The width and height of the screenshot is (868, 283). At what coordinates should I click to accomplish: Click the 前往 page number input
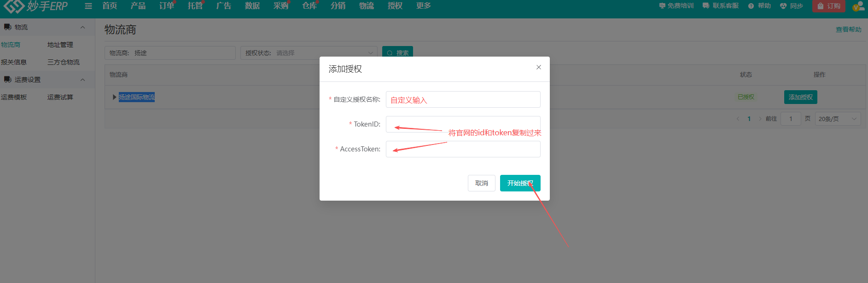click(791, 119)
